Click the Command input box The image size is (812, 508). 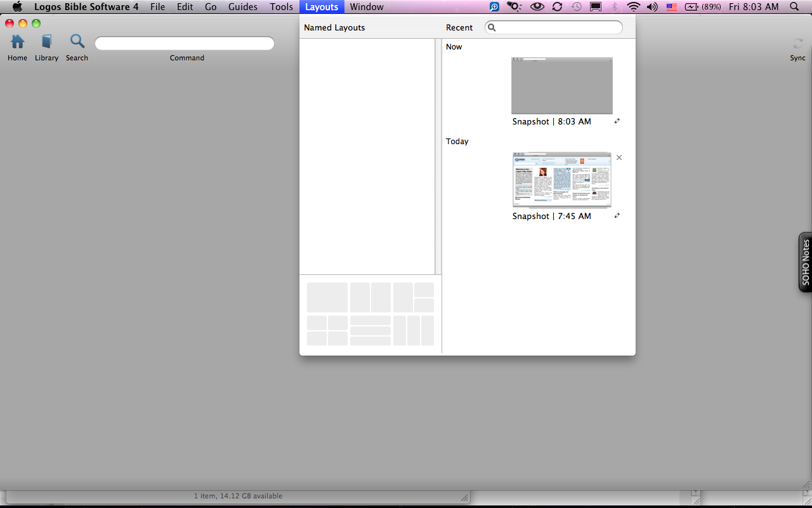[x=185, y=43]
